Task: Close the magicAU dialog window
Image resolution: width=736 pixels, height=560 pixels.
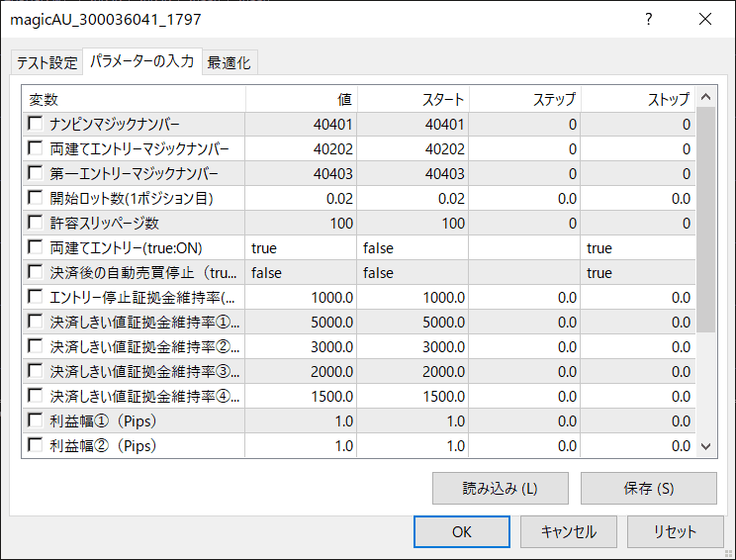Action: pyautogui.click(x=705, y=19)
